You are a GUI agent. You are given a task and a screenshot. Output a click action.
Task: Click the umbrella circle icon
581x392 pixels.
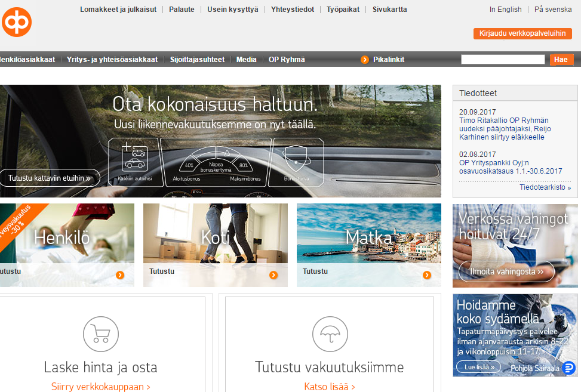[330, 334]
